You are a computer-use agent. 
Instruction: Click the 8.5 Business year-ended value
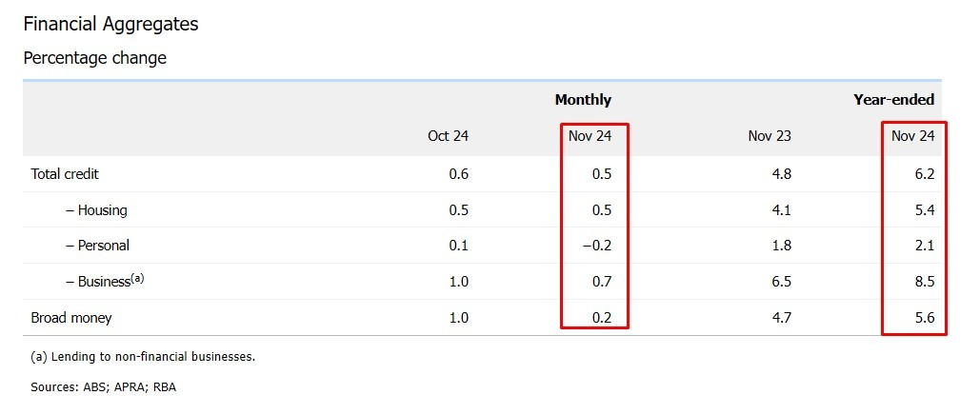(x=924, y=282)
